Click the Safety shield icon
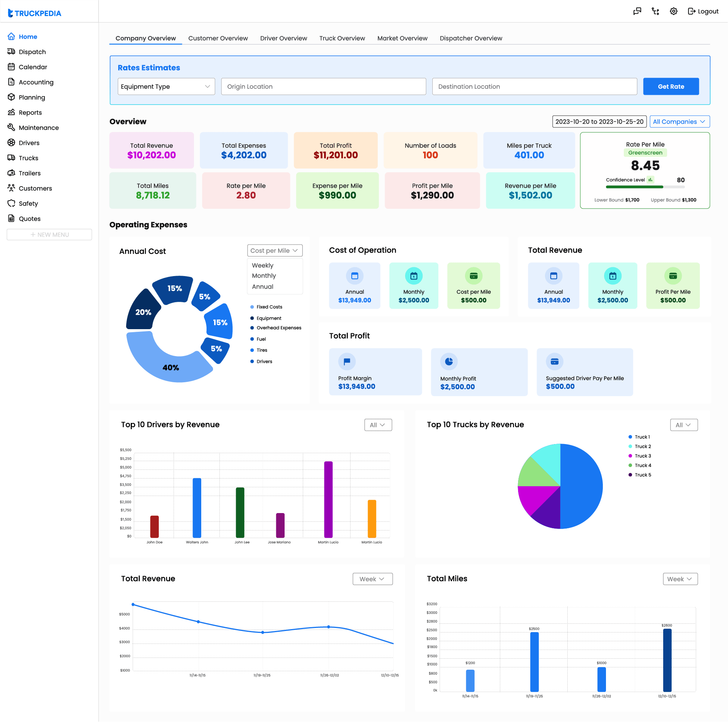The width and height of the screenshot is (728, 722). point(11,204)
